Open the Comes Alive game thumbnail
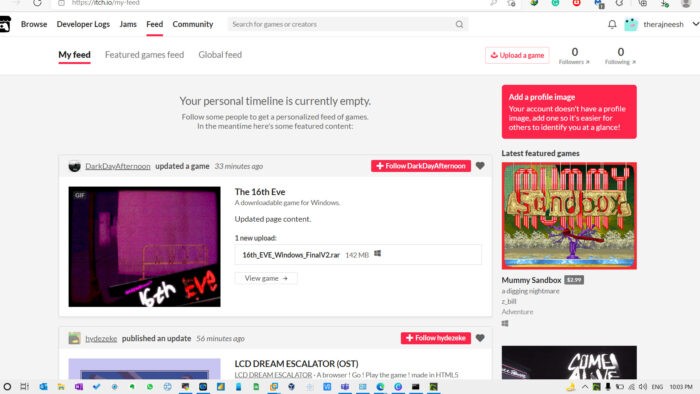Screen dimensions: 700x394 pos(569,363)
